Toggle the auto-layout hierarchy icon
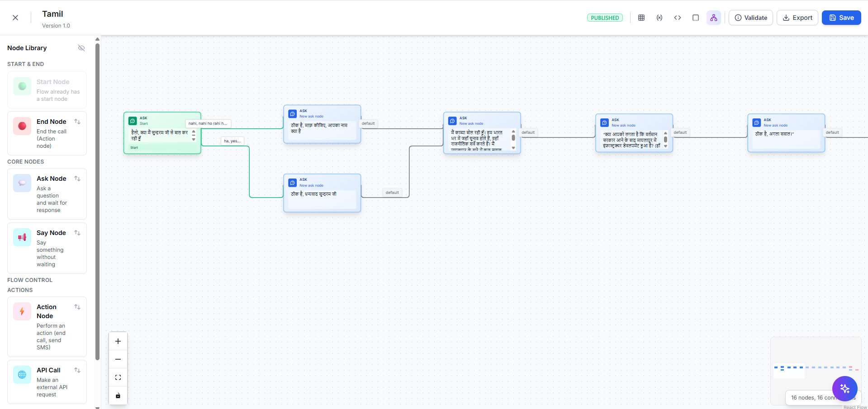 [x=714, y=18]
